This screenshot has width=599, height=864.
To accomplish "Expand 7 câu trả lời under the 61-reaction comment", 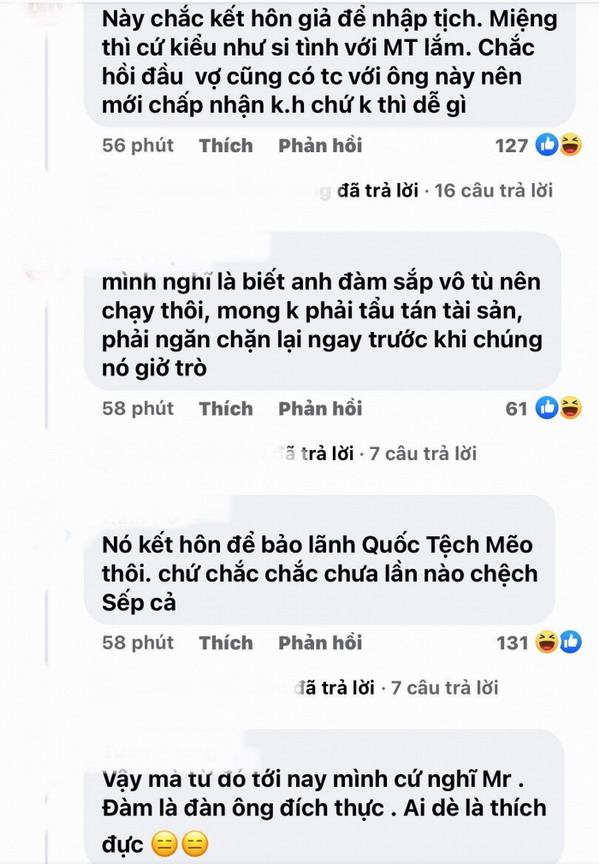I will click(423, 453).
